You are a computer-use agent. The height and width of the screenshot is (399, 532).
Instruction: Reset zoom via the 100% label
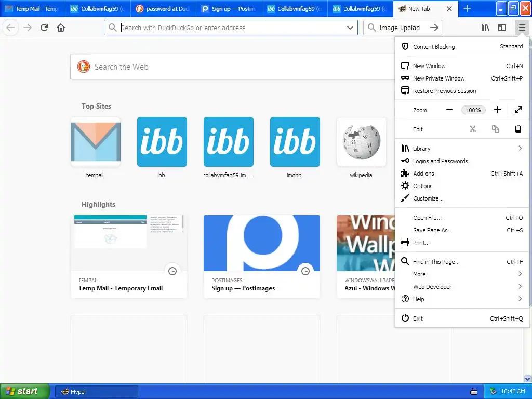[473, 110]
